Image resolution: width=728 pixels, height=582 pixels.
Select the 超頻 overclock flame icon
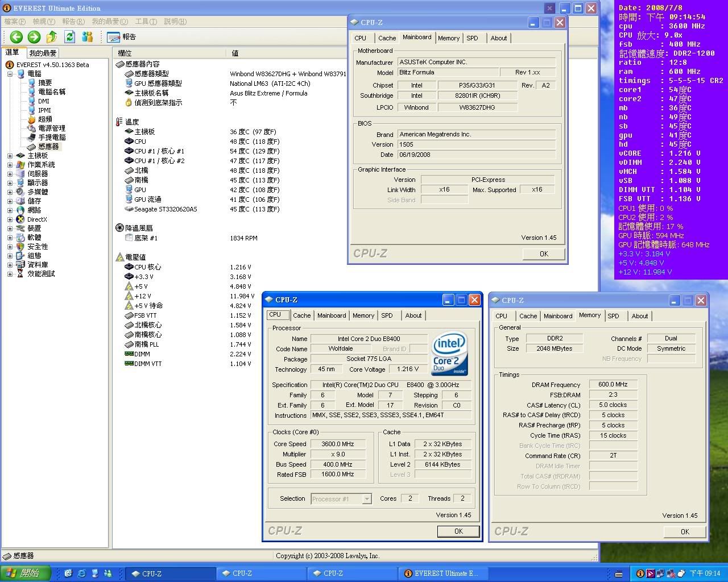31,119
